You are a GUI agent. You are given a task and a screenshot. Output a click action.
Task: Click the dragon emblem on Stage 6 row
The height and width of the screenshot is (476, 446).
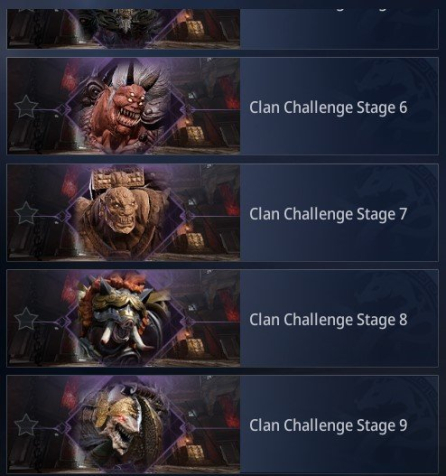coord(398,106)
